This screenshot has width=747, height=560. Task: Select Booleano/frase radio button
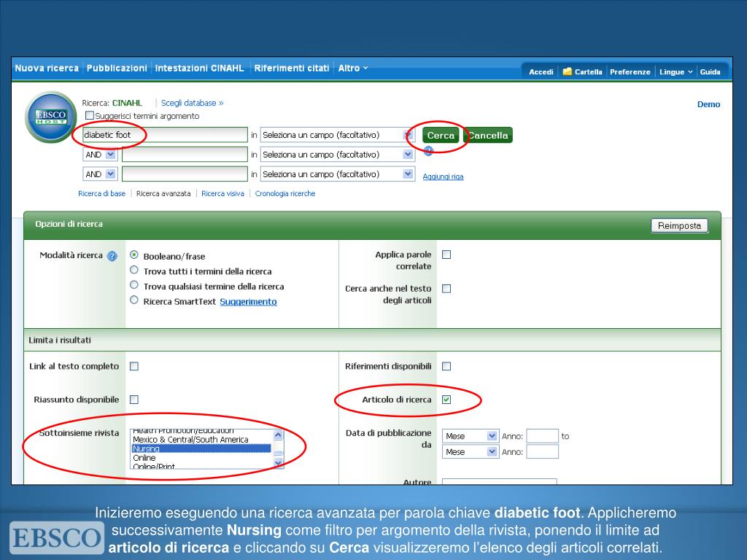134,255
